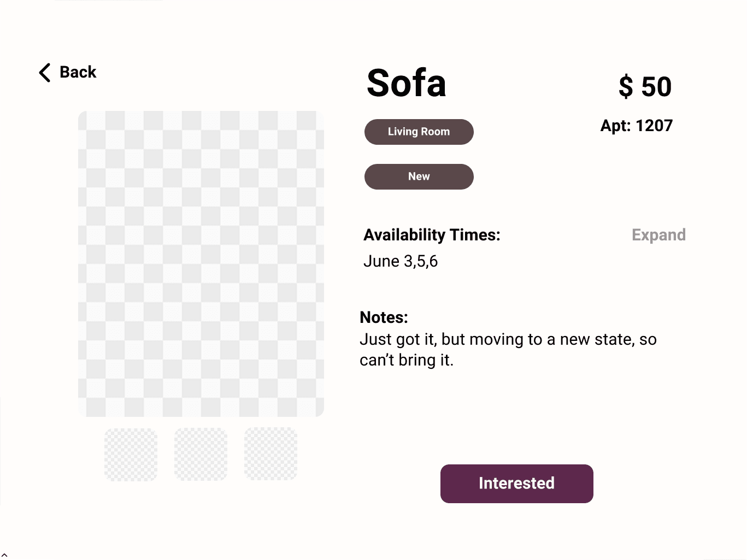The image size is (747, 560).
Task: Click the note line starting with "Just got it"
Action: [508, 339]
